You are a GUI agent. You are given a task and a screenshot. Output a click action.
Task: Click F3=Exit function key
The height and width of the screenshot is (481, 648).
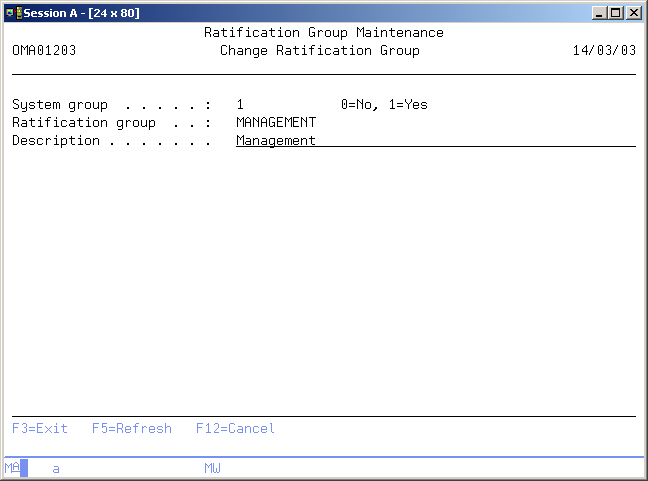coord(40,428)
